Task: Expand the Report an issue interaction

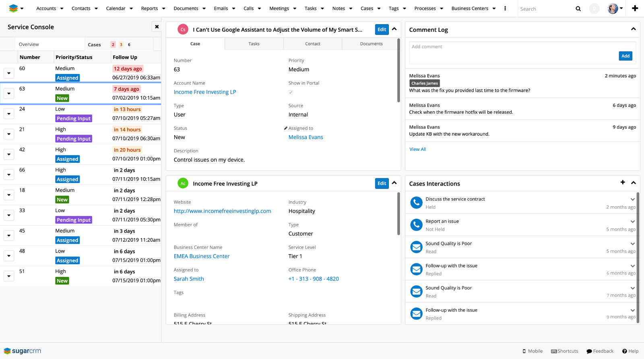Action: (x=632, y=222)
